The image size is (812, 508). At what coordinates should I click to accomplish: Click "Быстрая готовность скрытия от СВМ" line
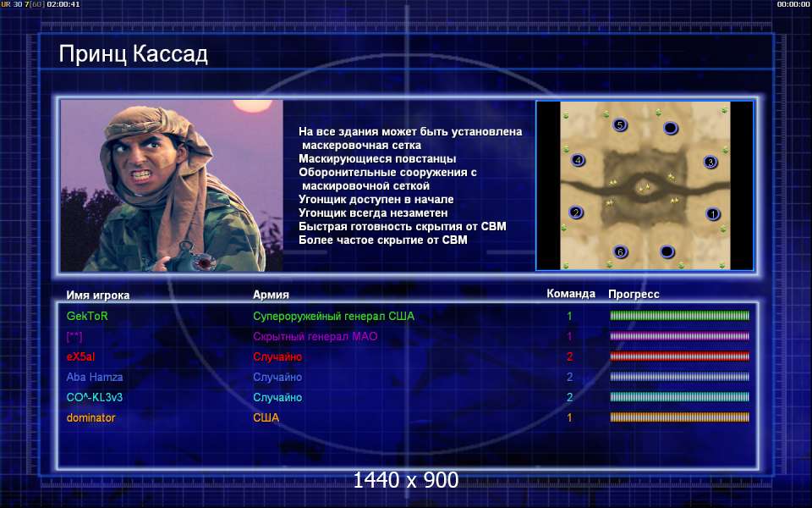pyautogui.click(x=403, y=227)
